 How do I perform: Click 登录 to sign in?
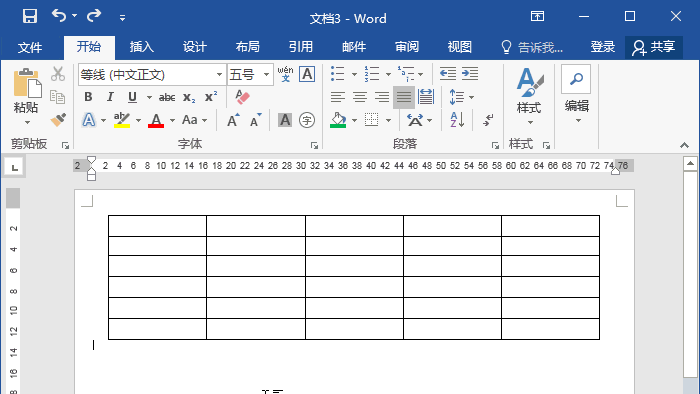click(x=603, y=47)
